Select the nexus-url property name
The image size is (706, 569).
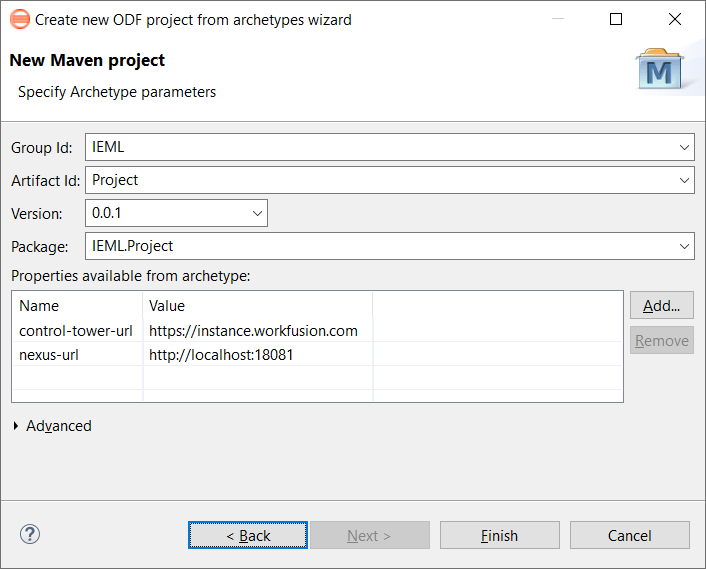tap(49, 355)
